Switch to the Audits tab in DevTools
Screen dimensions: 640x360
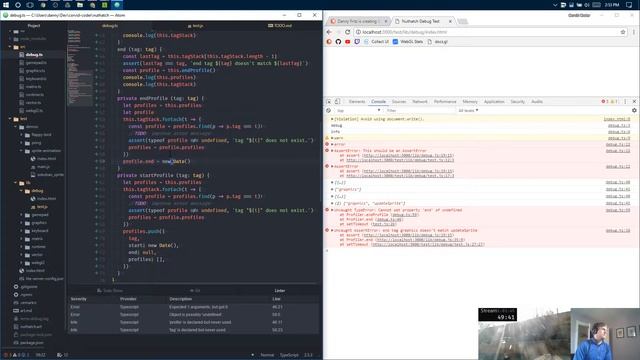[x=537, y=101]
